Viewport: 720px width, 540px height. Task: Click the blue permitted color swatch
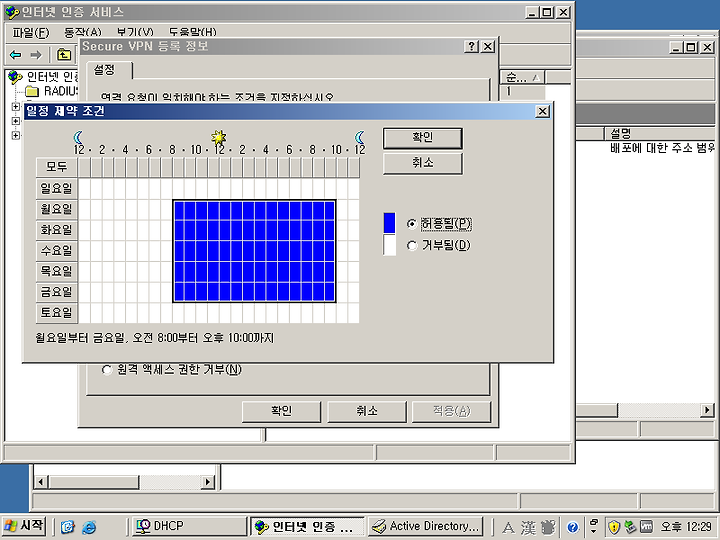coord(389,223)
